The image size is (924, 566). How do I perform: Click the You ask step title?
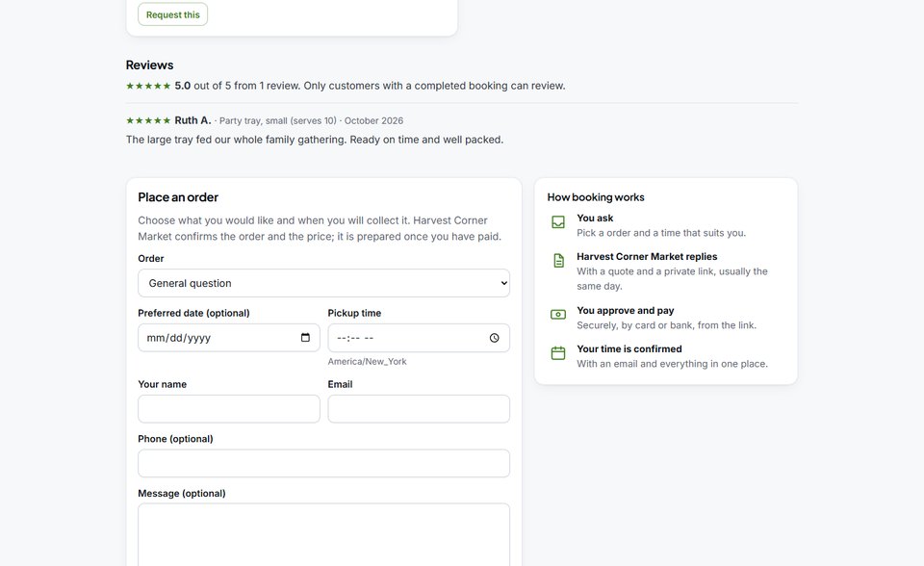click(595, 219)
